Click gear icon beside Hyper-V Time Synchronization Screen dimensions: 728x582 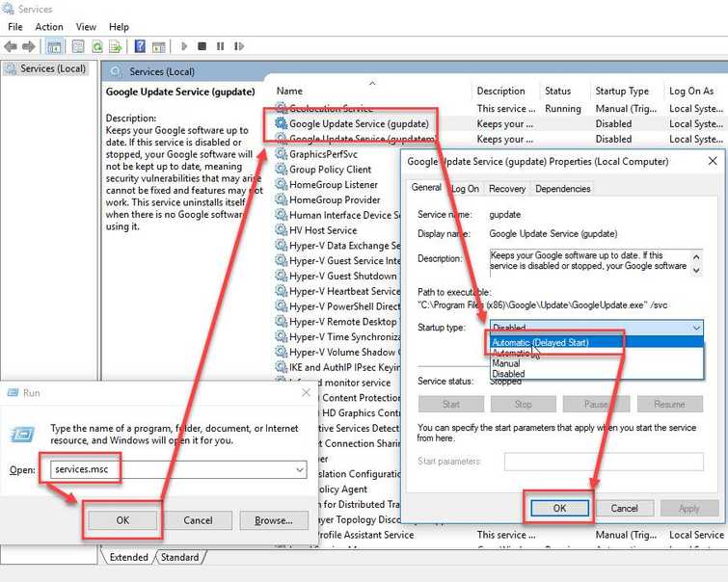(281, 337)
